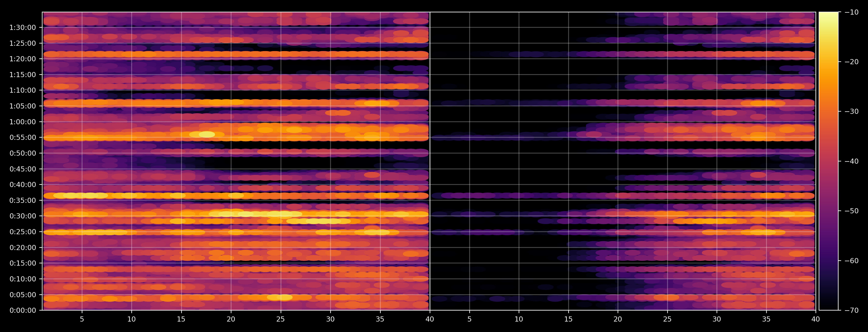The width and height of the screenshot is (868, 332).
Task: Click the −10 colorbar tick label
Action: tap(851, 12)
